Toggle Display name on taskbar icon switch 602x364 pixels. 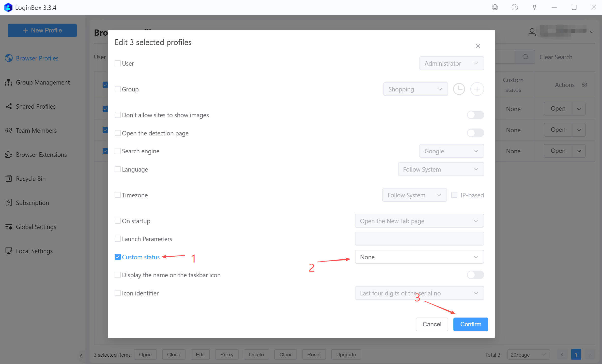tap(475, 275)
